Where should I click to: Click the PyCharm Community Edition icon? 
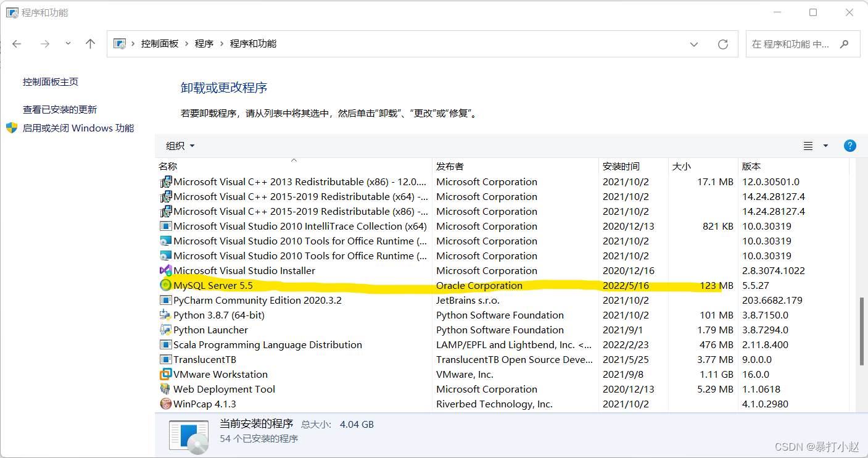[x=165, y=300]
